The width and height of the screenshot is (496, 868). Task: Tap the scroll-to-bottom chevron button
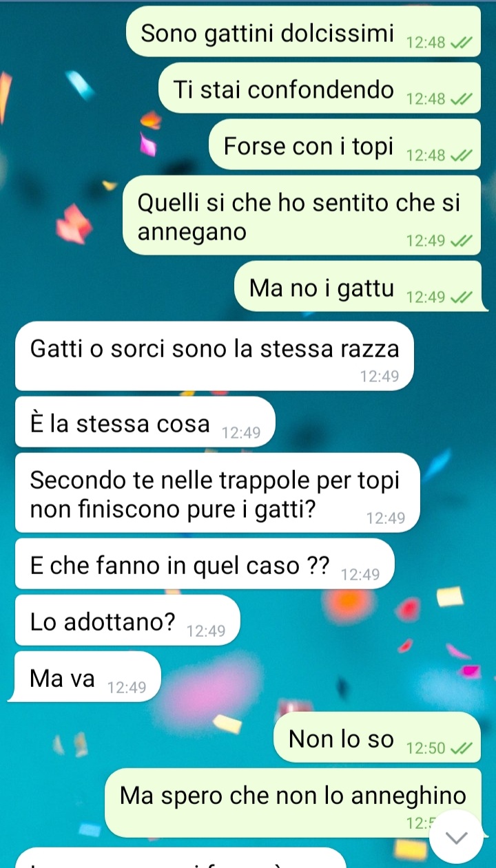[456, 837]
